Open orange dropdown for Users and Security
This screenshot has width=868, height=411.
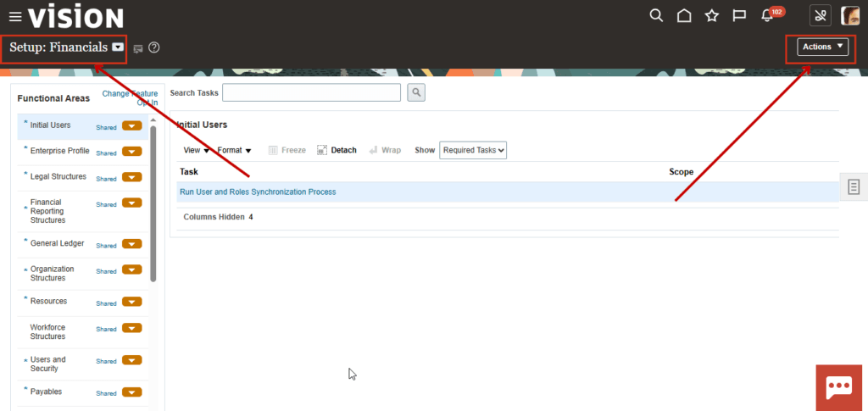point(131,359)
